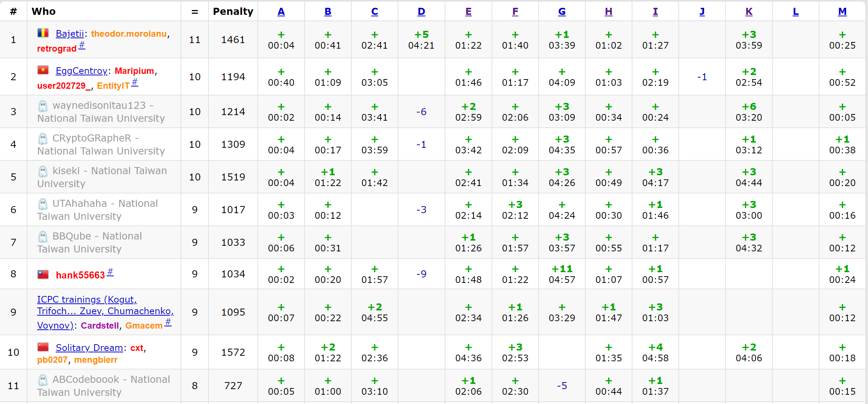The height and width of the screenshot is (404, 868).
Task: Open problem A column header link
Action: coord(281,12)
